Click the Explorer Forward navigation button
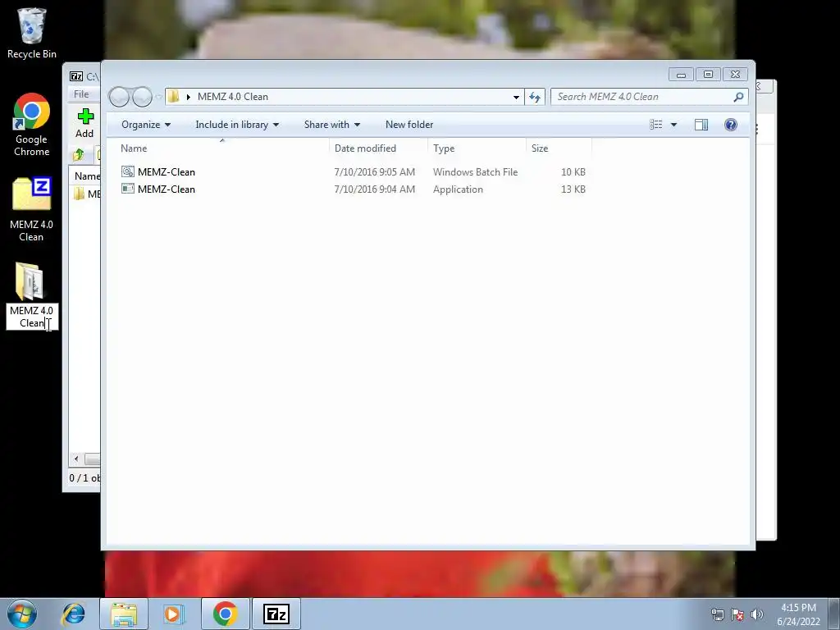The image size is (840, 630). coord(143,97)
